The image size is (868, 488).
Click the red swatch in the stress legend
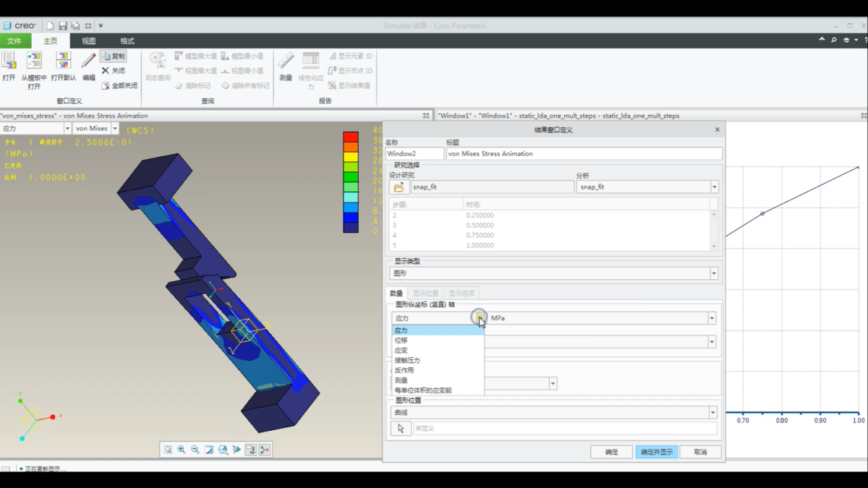click(x=351, y=137)
